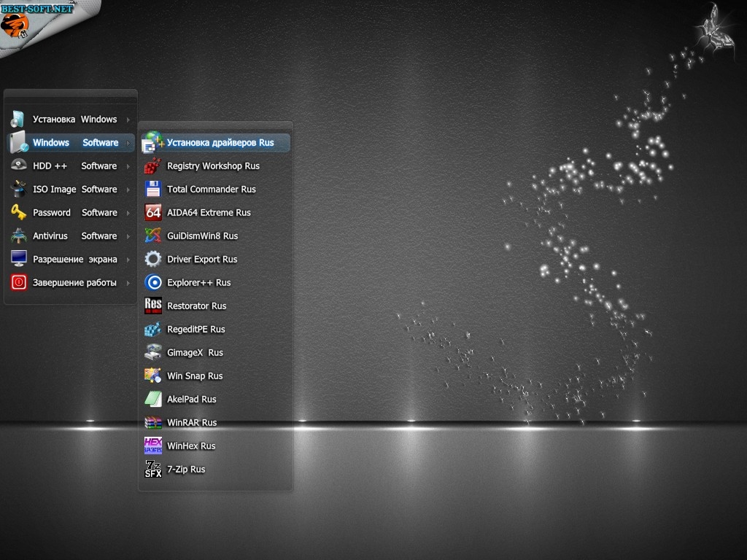
Task: Launch AIDA64 Extreme Rus
Action: tap(215, 212)
